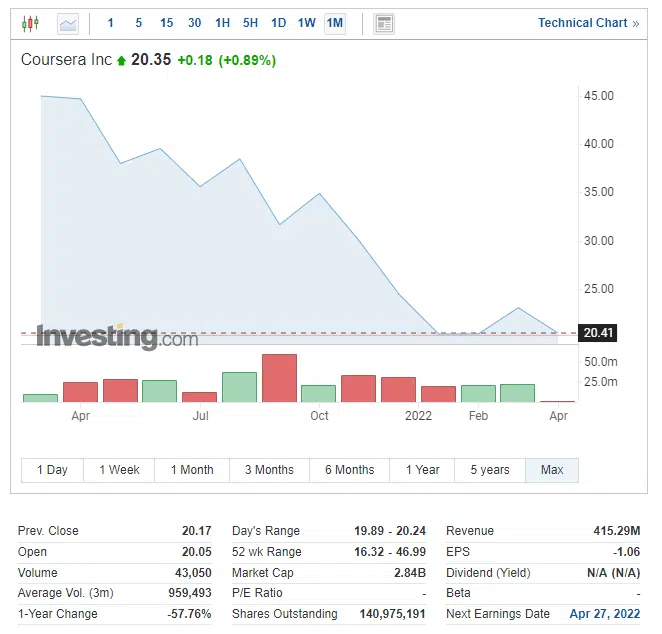The width and height of the screenshot is (662, 634).
Task: Click the (+0.89%) percent change
Action: [x=247, y=60]
